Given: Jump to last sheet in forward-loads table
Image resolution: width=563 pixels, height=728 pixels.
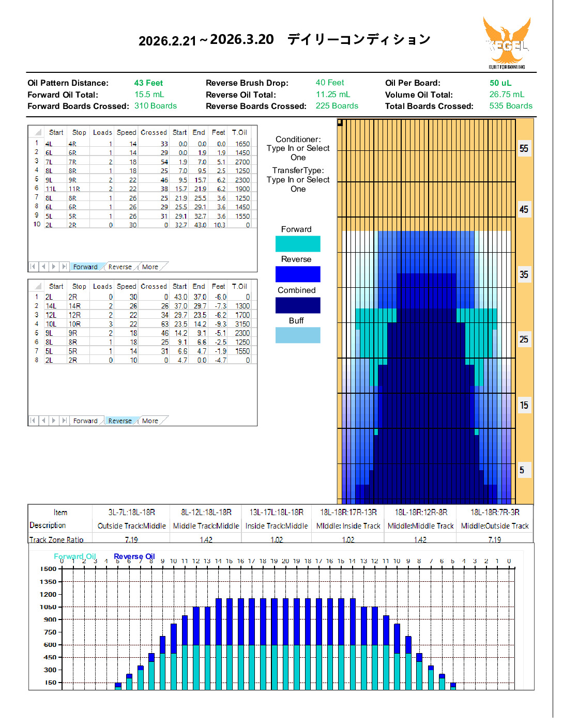Looking at the screenshot, I should tap(64, 267).
